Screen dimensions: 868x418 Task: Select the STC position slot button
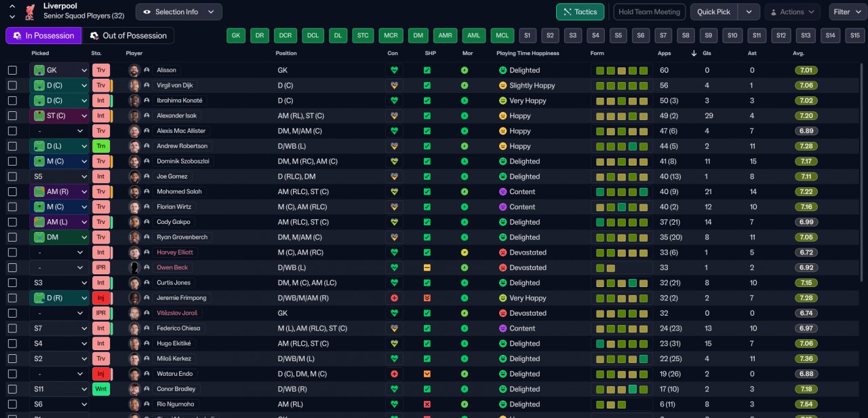363,35
